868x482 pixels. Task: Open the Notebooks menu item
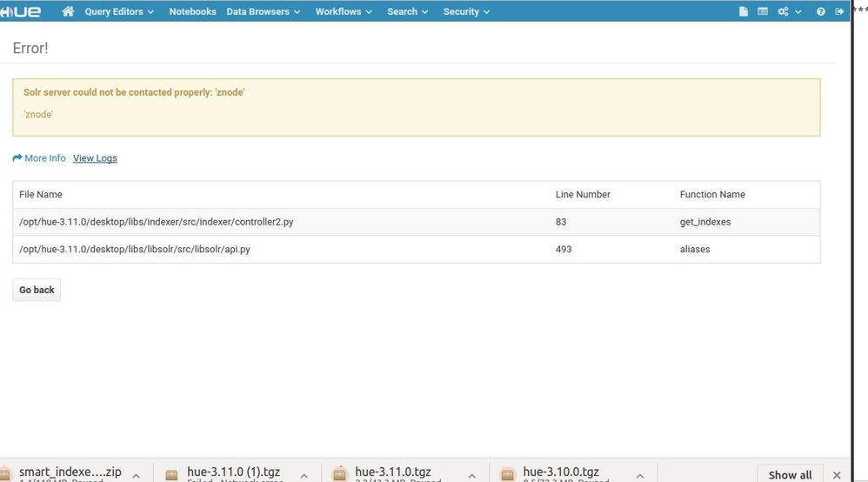pyautogui.click(x=192, y=11)
